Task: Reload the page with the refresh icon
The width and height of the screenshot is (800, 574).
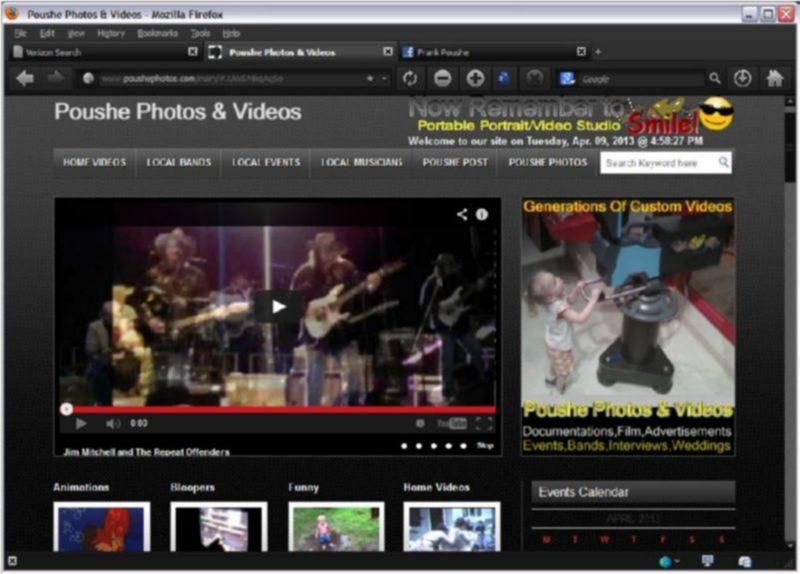Action: coord(410,79)
